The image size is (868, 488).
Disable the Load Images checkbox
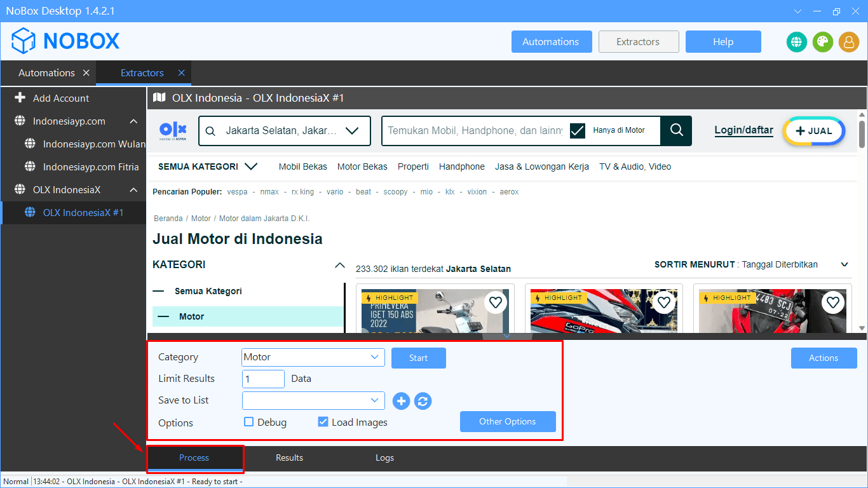point(323,421)
